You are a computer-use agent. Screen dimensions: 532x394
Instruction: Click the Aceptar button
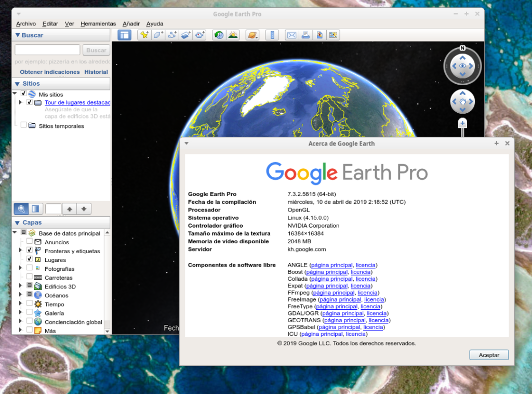point(489,355)
